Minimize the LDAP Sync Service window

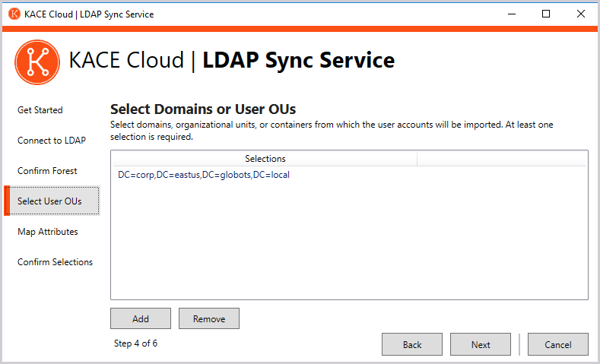coord(511,14)
